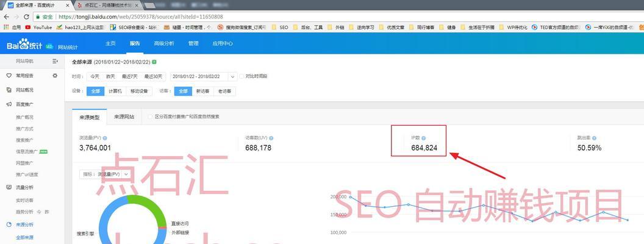Open 信息流推广 sidebar link

27,151
